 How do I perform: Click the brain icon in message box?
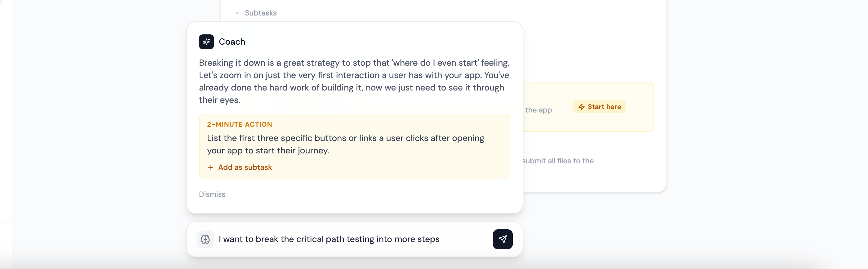[205, 239]
